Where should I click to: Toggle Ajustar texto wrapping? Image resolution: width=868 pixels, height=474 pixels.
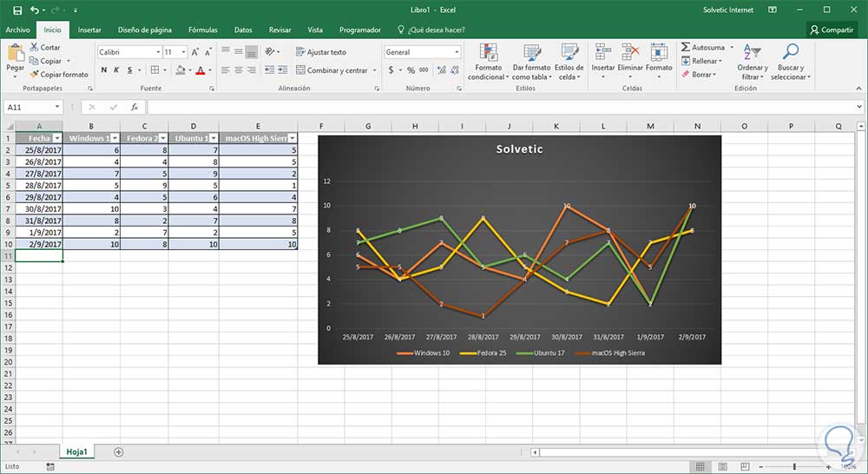point(321,51)
